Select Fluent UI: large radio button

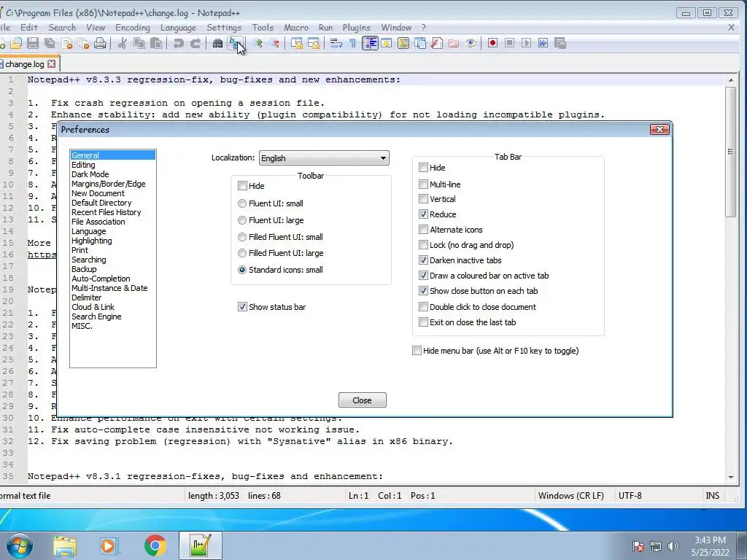click(242, 220)
